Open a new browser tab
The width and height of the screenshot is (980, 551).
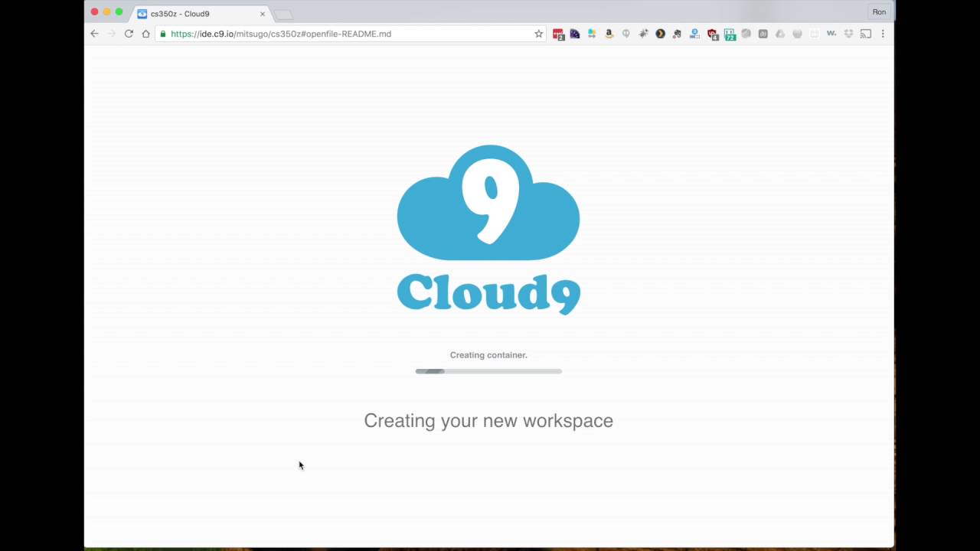click(283, 15)
